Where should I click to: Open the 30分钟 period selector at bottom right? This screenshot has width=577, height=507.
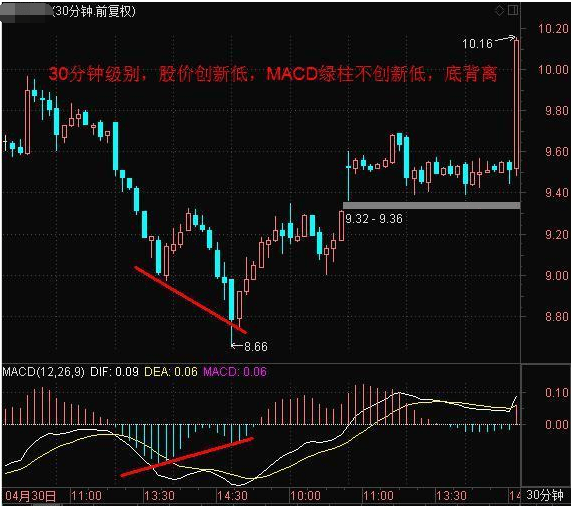[x=545, y=495]
